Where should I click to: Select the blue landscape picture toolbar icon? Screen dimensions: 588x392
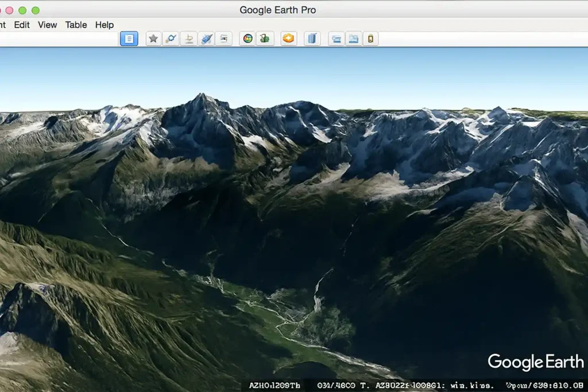[x=353, y=39]
